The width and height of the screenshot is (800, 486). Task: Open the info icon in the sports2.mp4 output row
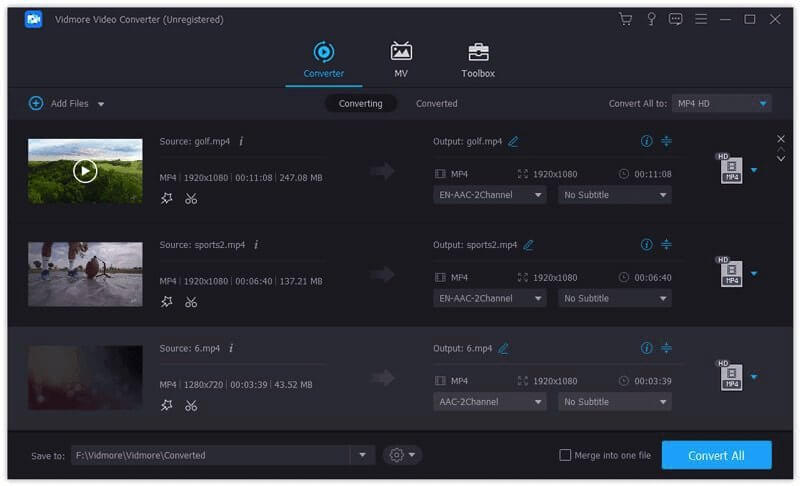click(646, 245)
